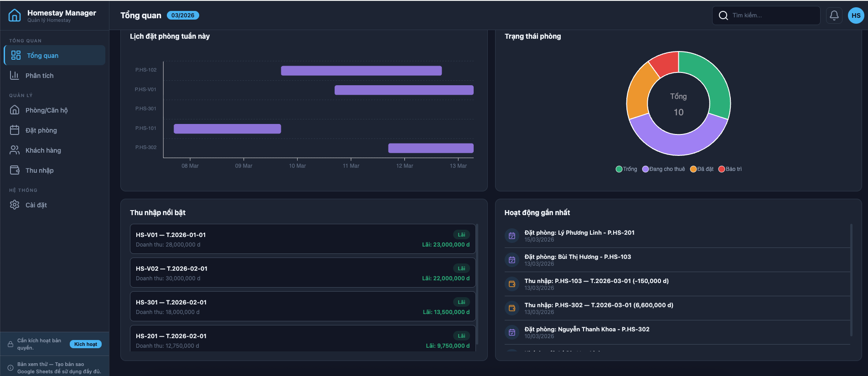Toggle the Đang cho thuê legend series

[663, 169]
